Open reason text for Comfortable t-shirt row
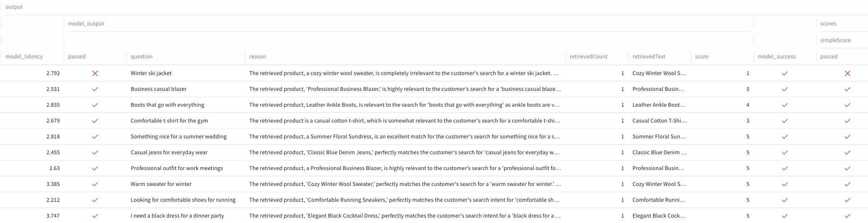This screenshot has height=223, width=868. point(404,121)
